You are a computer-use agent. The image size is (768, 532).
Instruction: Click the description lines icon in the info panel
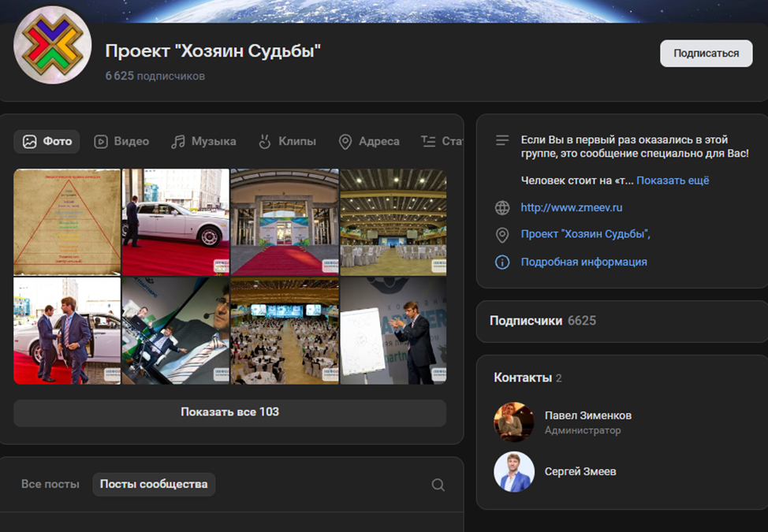click(x=502, y=140)
